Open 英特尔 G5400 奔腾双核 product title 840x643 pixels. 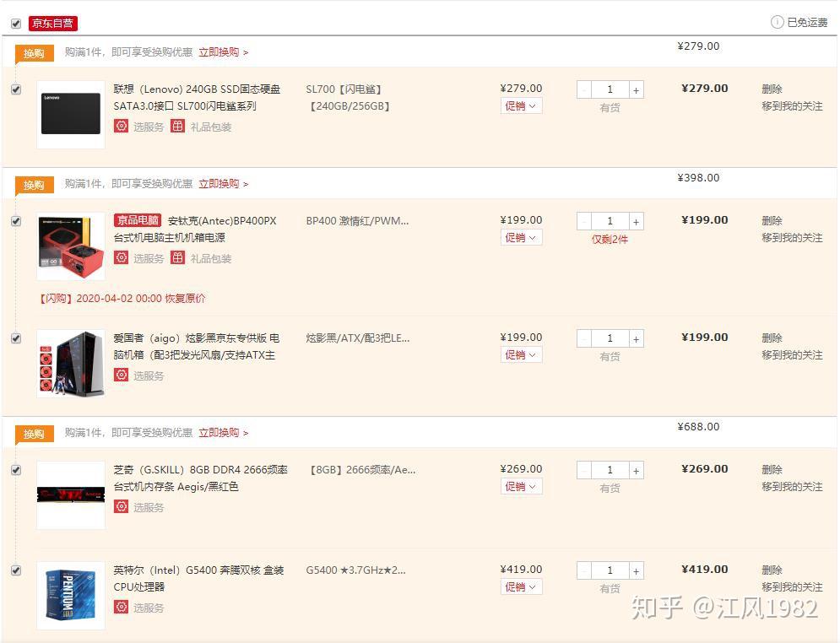point(198,578)
